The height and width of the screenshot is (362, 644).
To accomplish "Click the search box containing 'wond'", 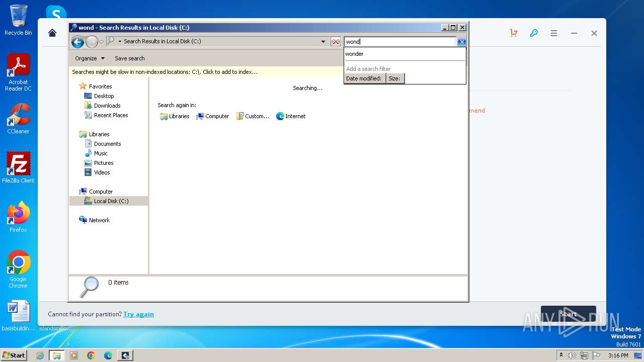I will [400, 42].
